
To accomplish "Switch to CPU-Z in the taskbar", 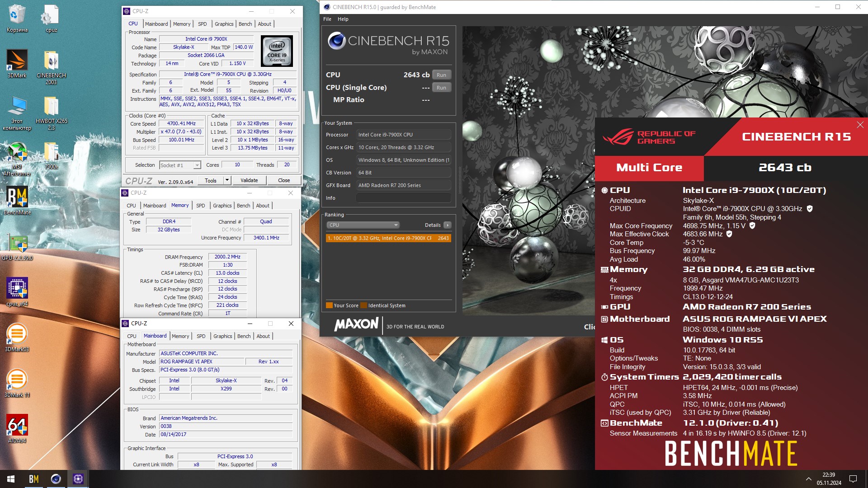I will coord(78,479).
